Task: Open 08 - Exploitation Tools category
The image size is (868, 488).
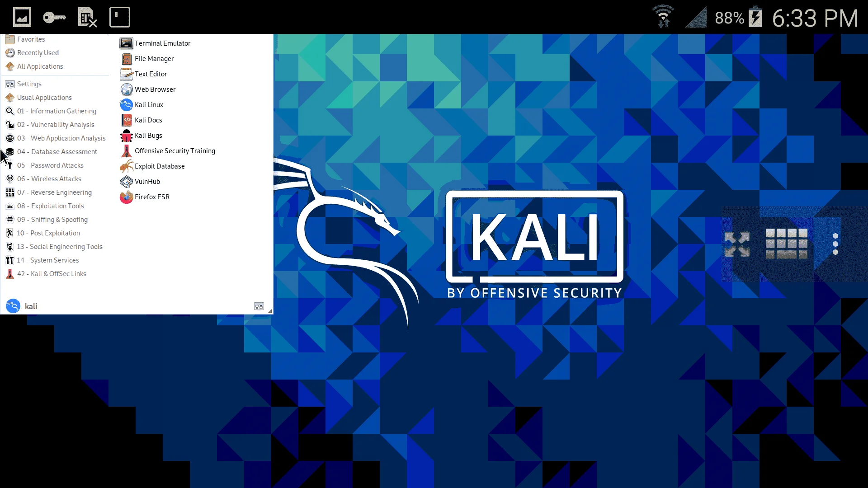Action: tap(45, 206)
